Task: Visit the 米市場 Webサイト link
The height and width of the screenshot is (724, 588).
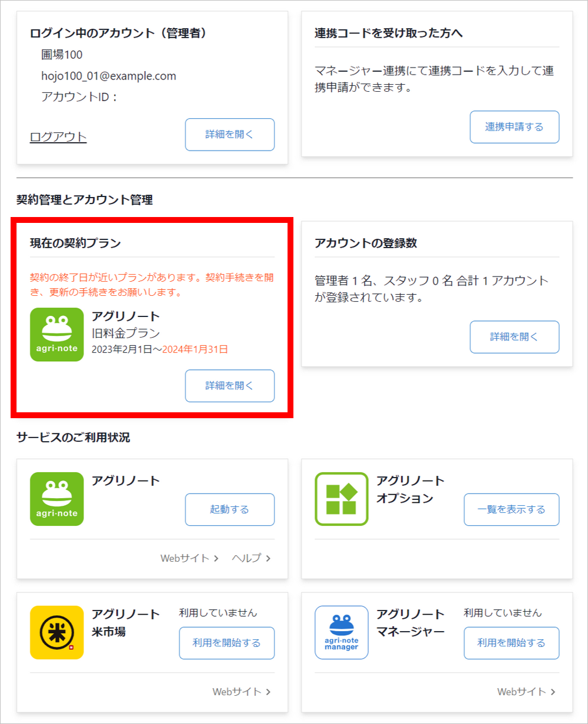Action: pos(242,692)
